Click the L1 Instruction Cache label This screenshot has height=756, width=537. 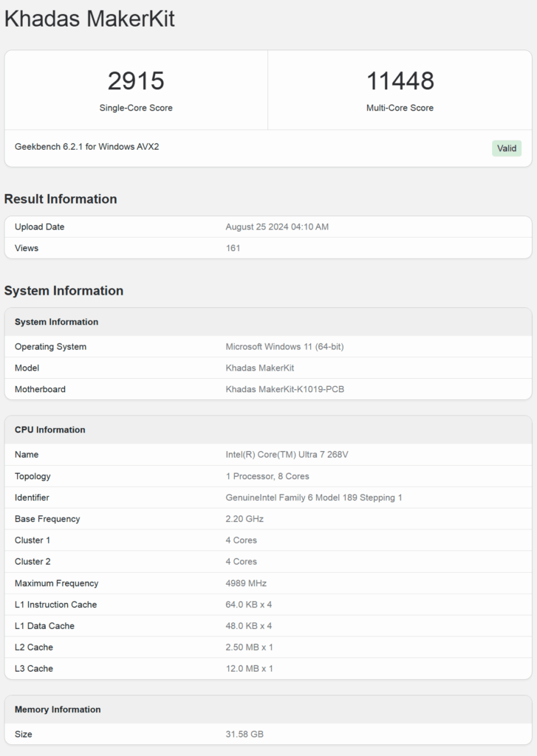[x=56, y=605]
